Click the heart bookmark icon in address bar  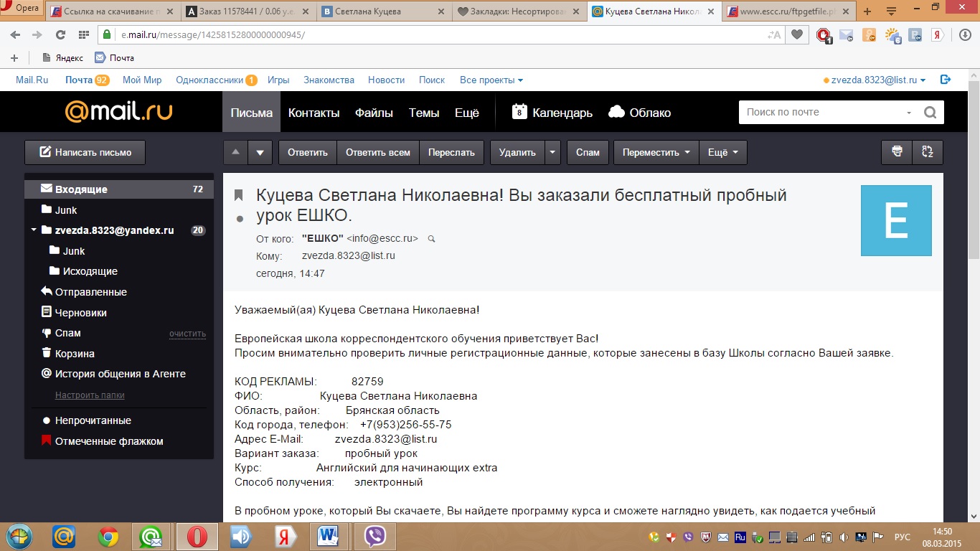(796, 34)
